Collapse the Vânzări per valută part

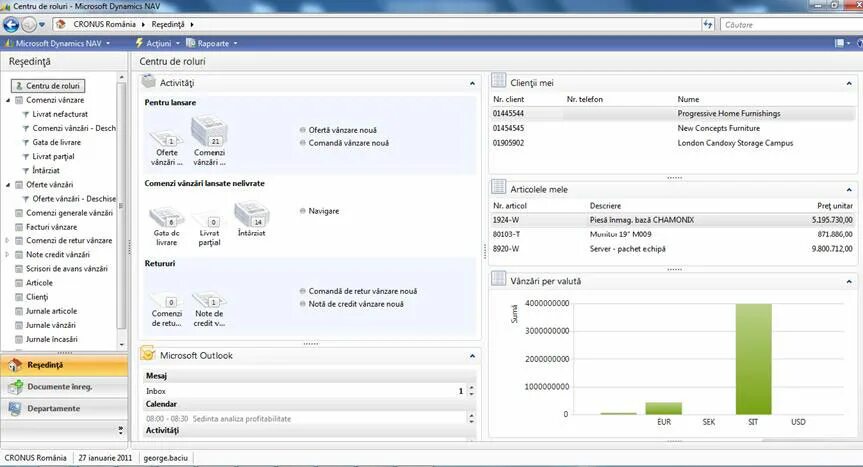pyautogui.click(x=849, y=282)
